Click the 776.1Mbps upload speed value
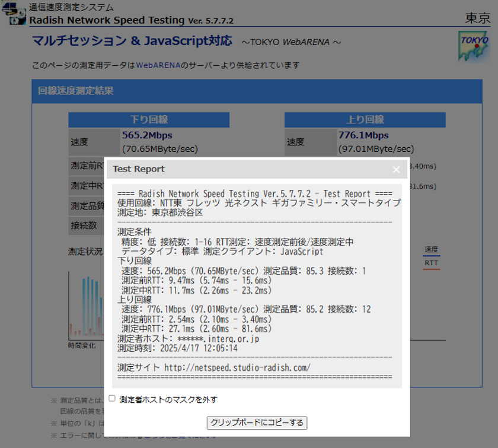The width and height of the screenshot is (498, 448). pyautogui.click(x=363, y=135)
